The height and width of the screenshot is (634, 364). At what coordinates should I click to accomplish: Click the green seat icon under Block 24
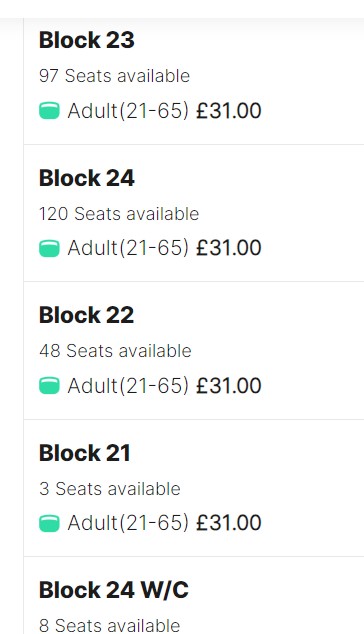click(49, 248)
